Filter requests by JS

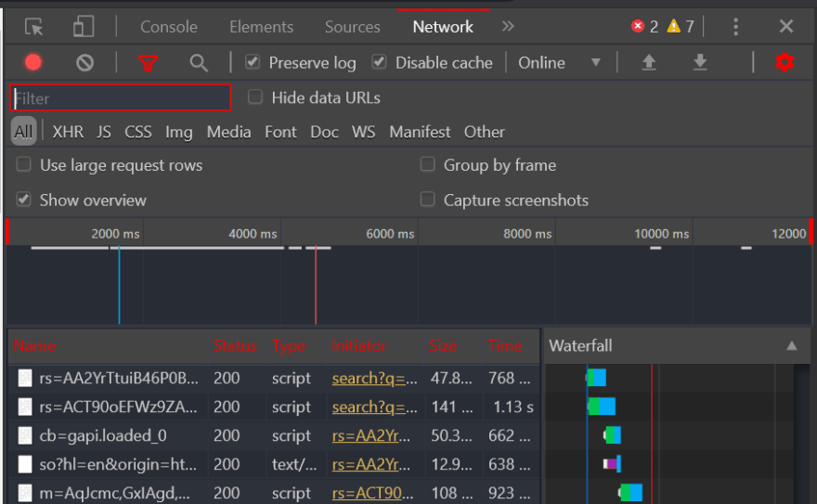point(104,132)
